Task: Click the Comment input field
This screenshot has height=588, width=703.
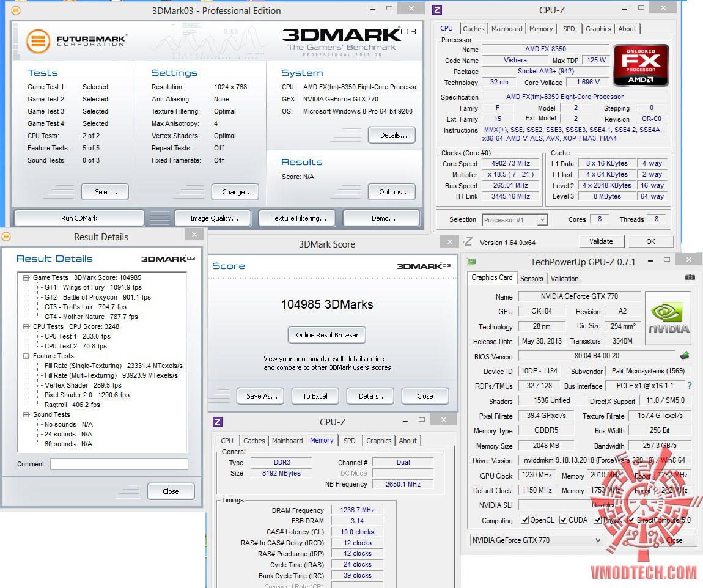Action: [x=119, y=465]
